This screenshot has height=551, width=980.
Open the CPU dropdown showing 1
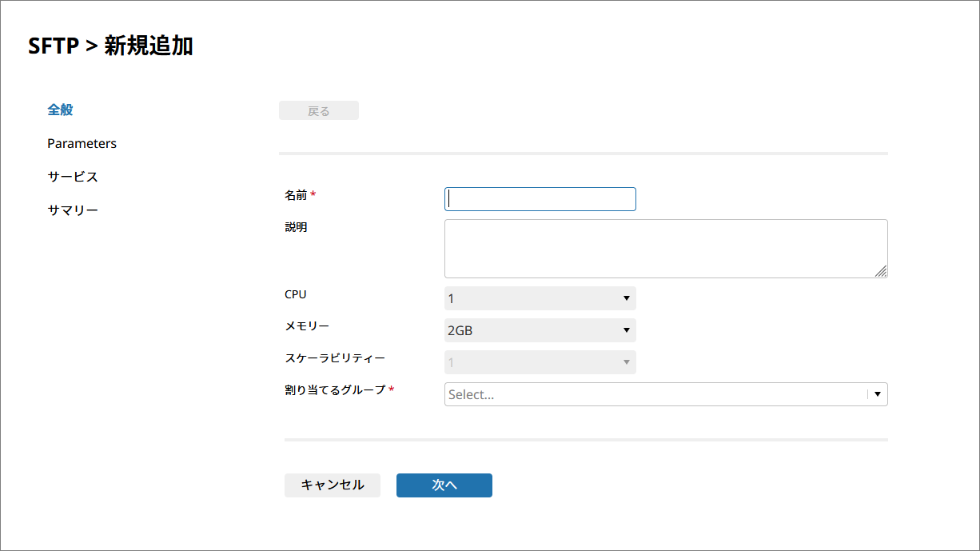point(540,298)
